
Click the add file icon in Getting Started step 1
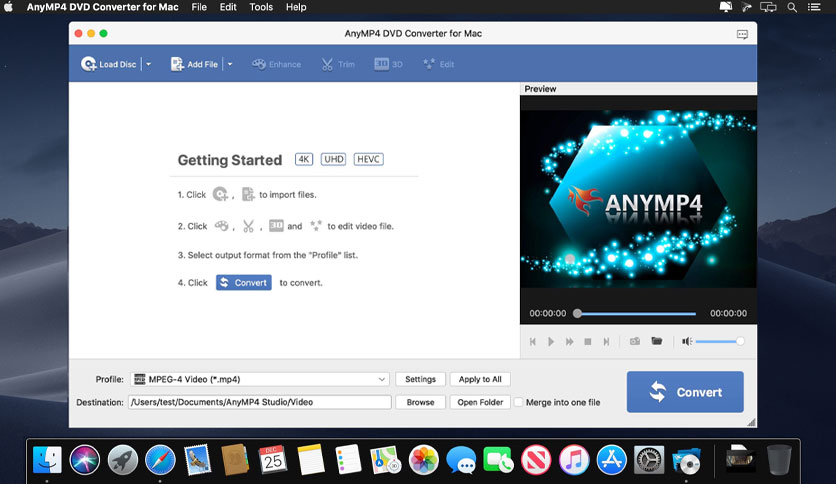pyautogui.click(x=248, y=194)
